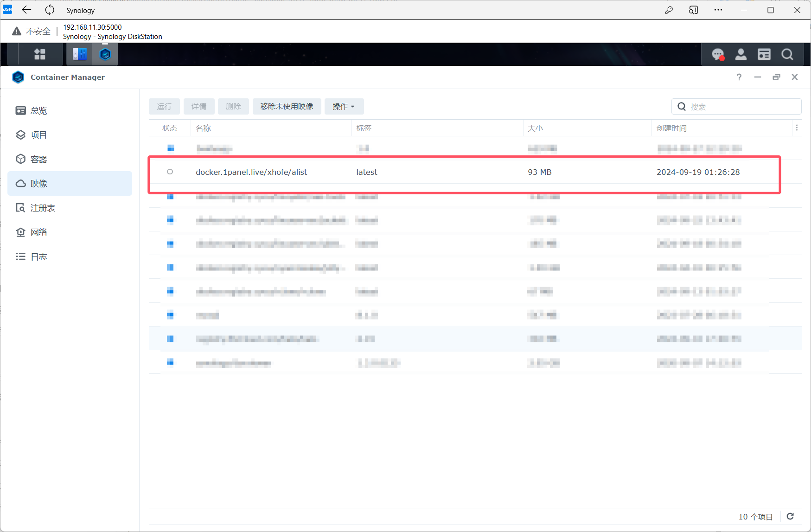Select the docker.1panel.live/xhofe/alist image row

tap(251, 172)
